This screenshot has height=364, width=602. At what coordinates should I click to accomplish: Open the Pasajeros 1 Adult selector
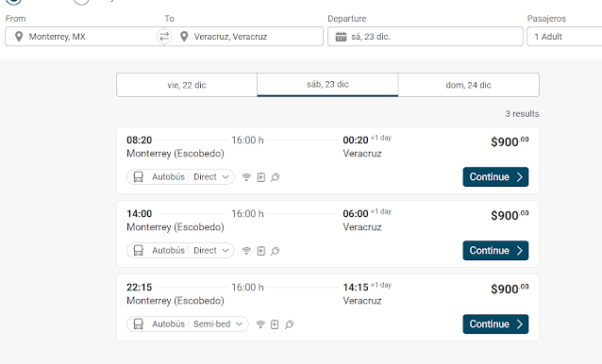point(564,37)
